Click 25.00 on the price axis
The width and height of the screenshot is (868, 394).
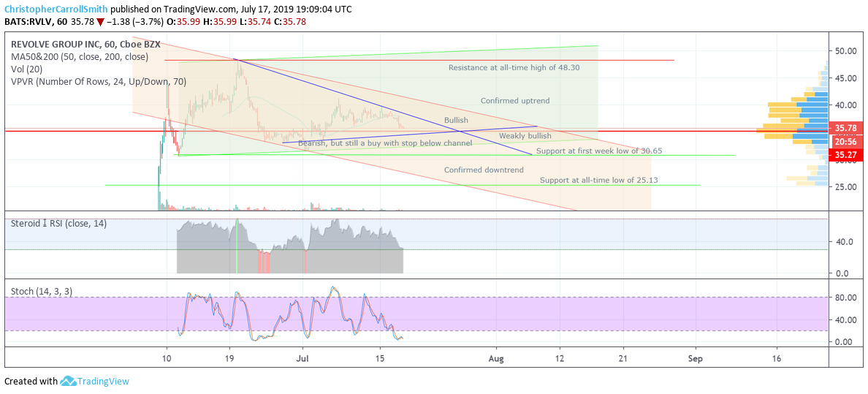(845, 186)
